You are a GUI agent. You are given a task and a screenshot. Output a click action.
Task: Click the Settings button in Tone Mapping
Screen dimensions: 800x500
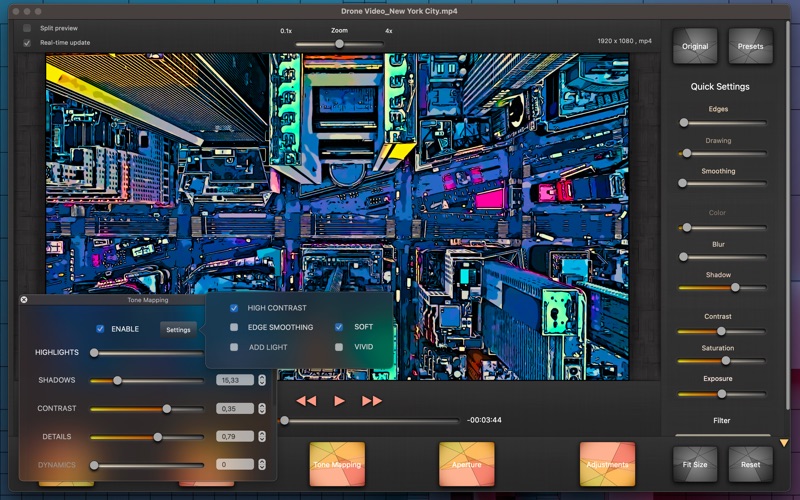[x=178, y=329]
